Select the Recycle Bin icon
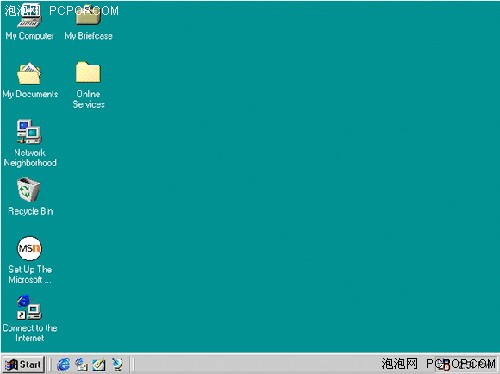 pyautogui.click(x=29, y=190)
